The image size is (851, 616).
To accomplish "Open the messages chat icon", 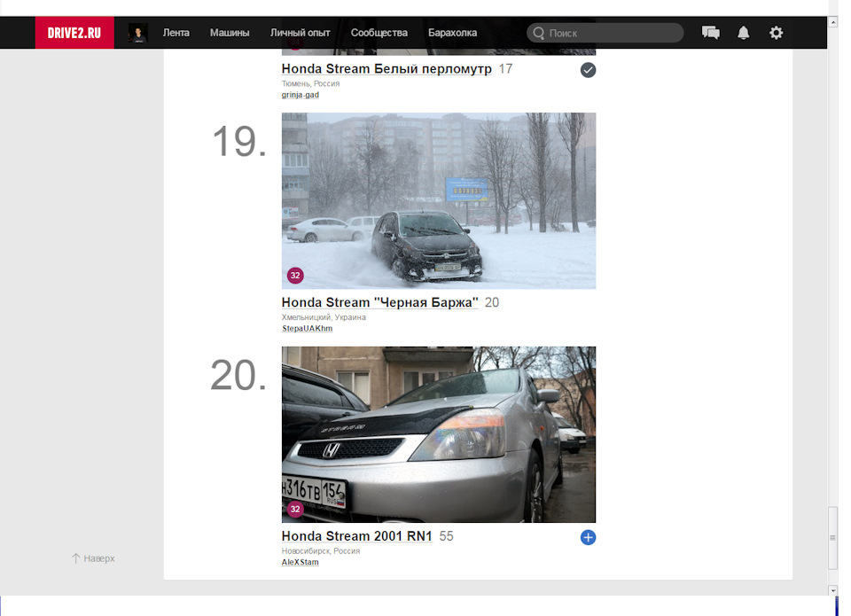I will click(x=710, y=33).
